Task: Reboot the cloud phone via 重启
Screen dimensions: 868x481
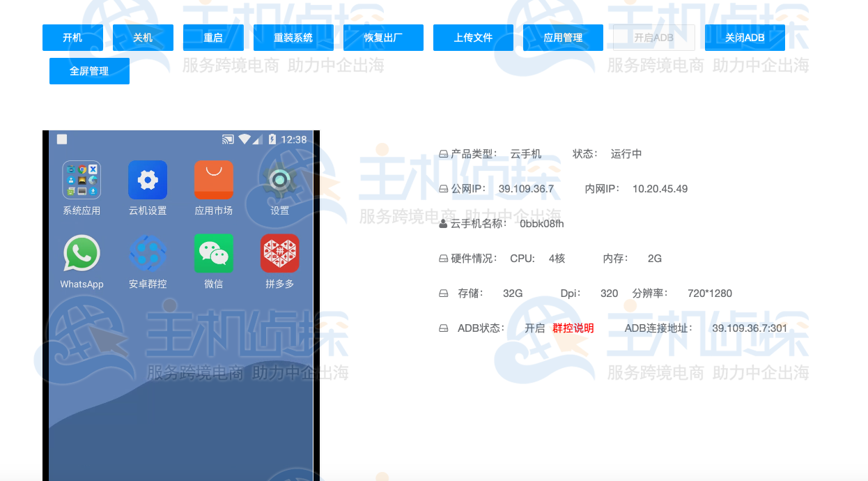Action: point(213,38)
